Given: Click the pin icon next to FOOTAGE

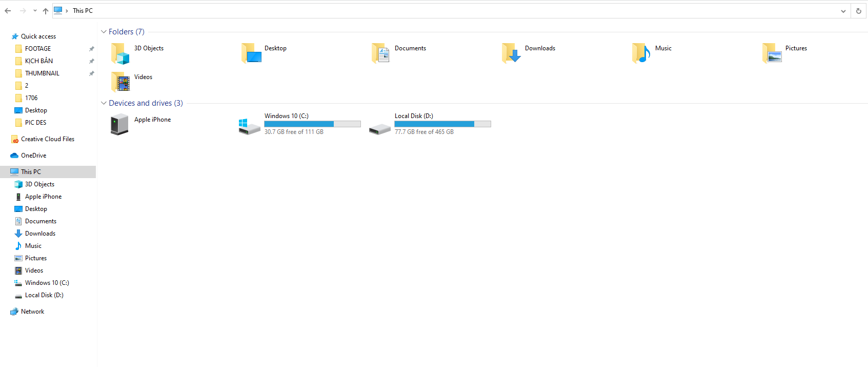Looking at the screenshot, I should [91, 49].
